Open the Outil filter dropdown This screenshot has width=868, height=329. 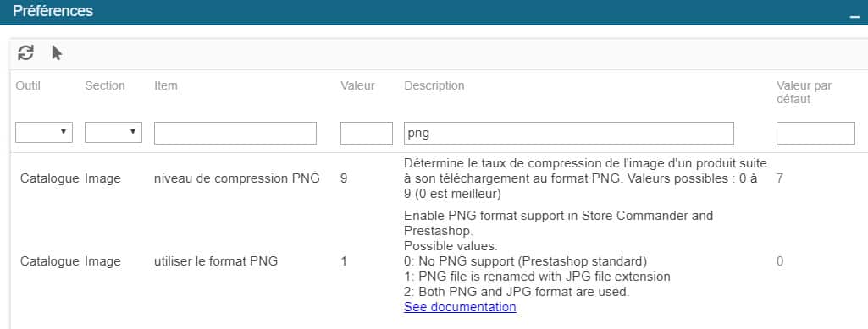click(44, 133)
